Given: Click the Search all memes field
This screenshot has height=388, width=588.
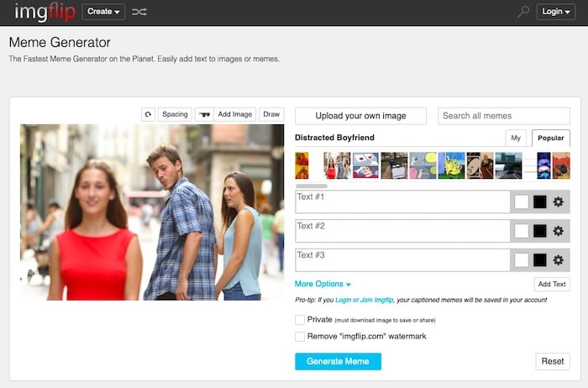Looking at the screenshot, I should click(x=503, y=116).
